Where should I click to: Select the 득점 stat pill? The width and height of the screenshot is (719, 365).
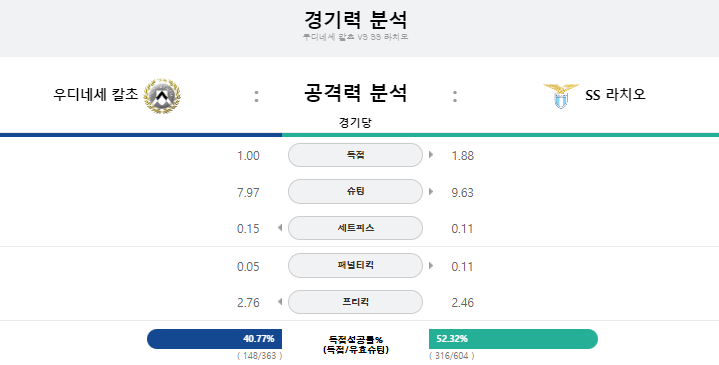[355, 155]
